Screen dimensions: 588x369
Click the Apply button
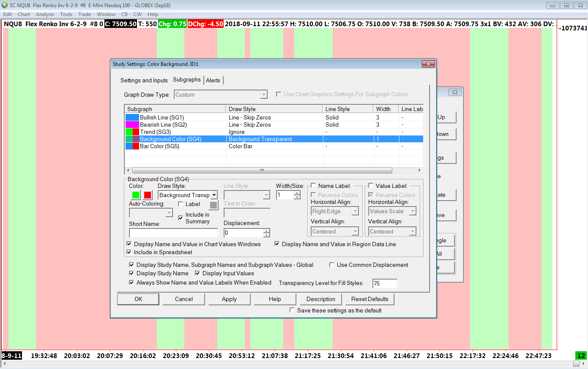(x=229, y=299)
